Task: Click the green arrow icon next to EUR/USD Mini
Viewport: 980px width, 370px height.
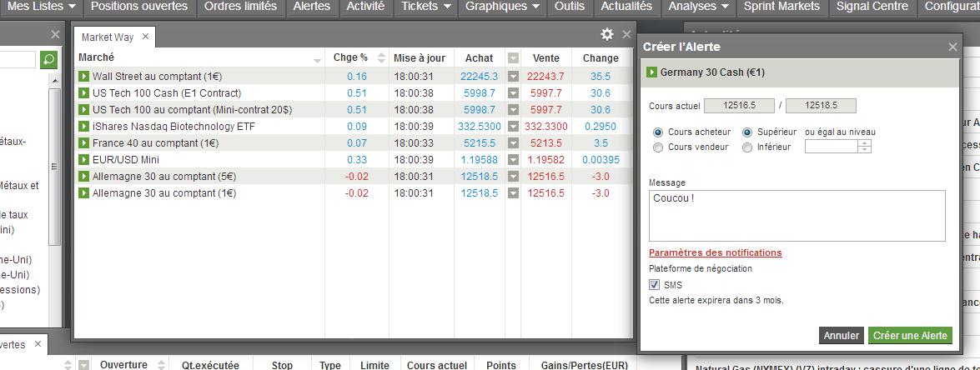Action: [x=83, y=160]
